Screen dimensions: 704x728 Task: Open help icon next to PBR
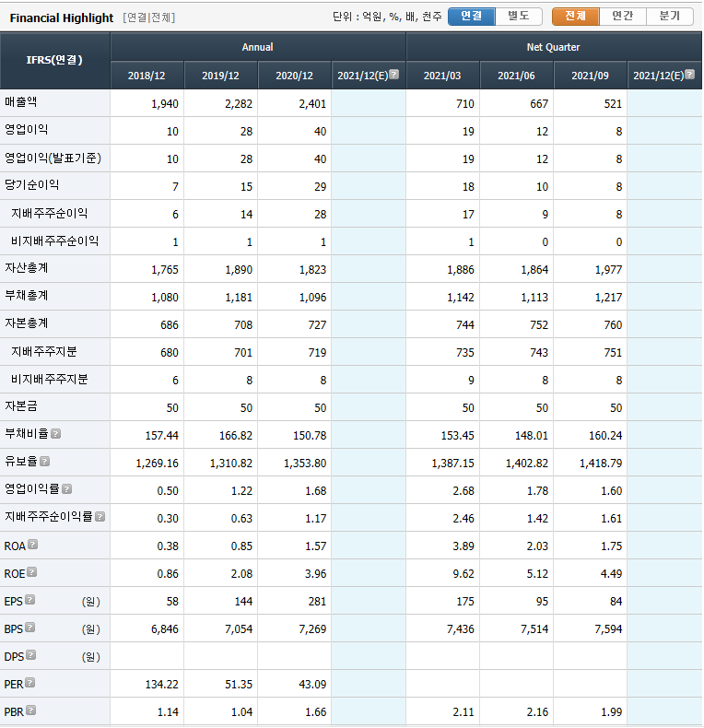coord(31,710)
